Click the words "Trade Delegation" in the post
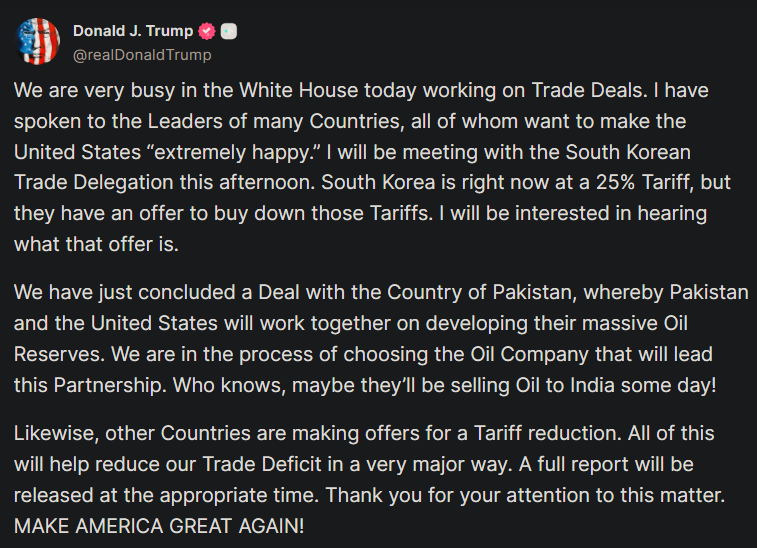Screen dimensions: 757x548 pos(94,183)
